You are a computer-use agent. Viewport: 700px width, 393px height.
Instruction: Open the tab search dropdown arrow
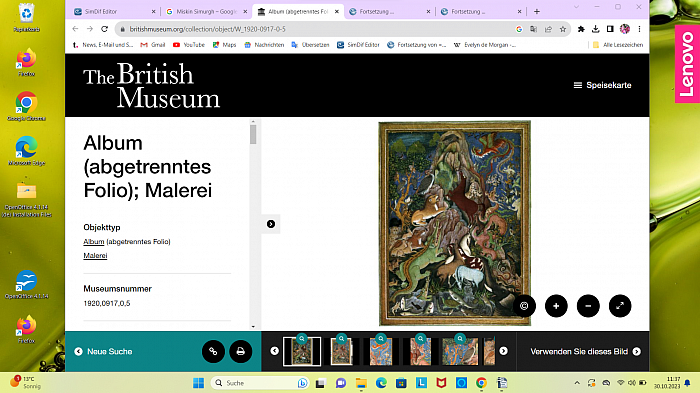[x=576, y=7]
